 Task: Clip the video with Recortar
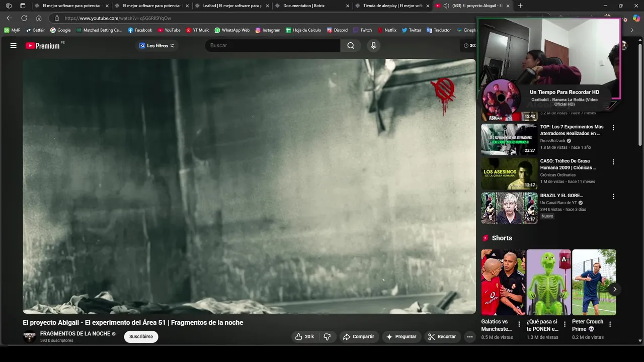(x=442, y=337)
